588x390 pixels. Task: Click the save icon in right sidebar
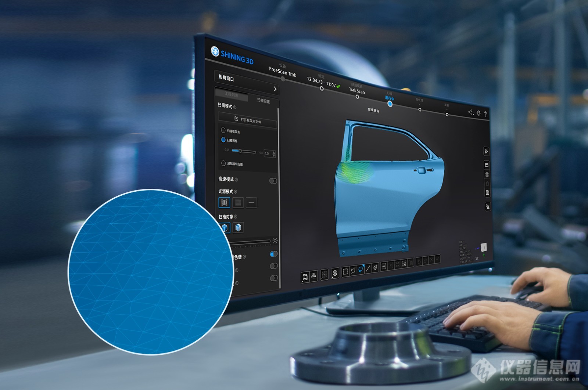pos(487,165)
